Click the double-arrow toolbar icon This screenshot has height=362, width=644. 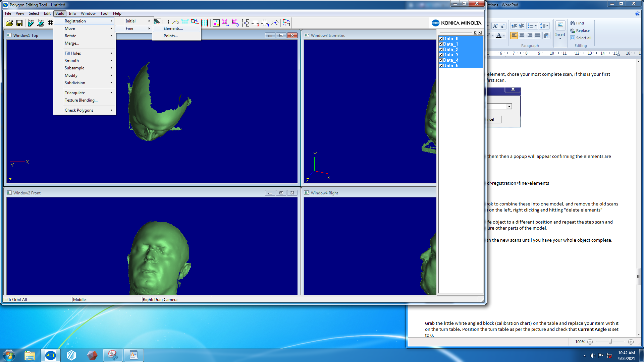coord(275,23)
